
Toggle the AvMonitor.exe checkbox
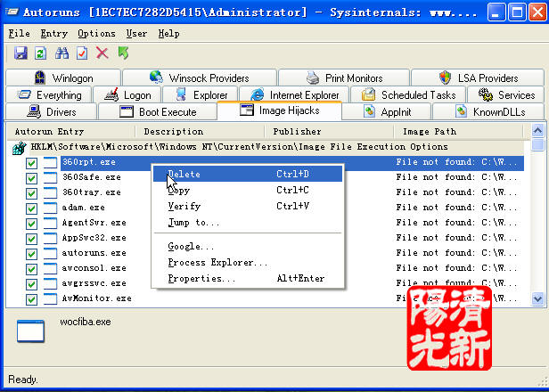tap(31, 299)
